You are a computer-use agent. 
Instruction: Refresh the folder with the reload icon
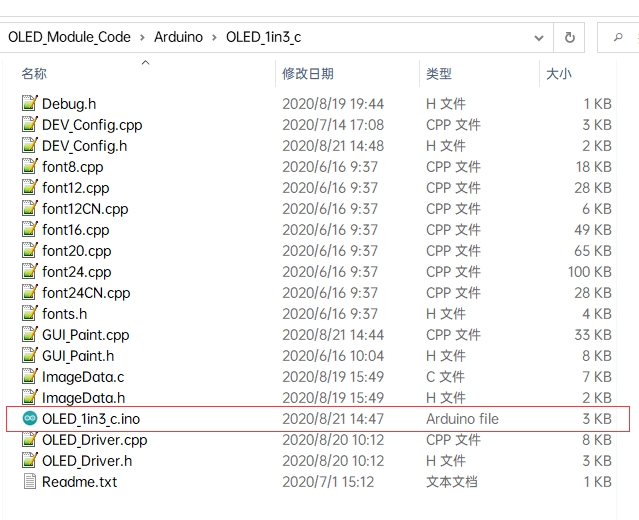569,37
